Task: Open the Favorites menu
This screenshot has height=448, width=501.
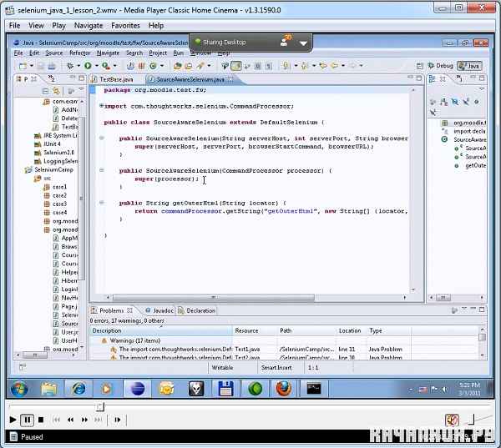Action: (x=125, y=26)
